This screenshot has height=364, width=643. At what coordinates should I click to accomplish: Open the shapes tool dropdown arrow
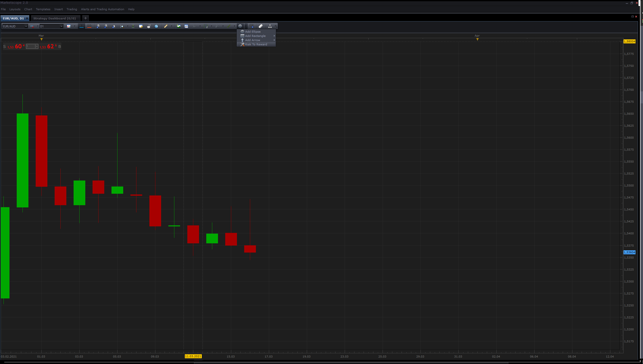246,26
